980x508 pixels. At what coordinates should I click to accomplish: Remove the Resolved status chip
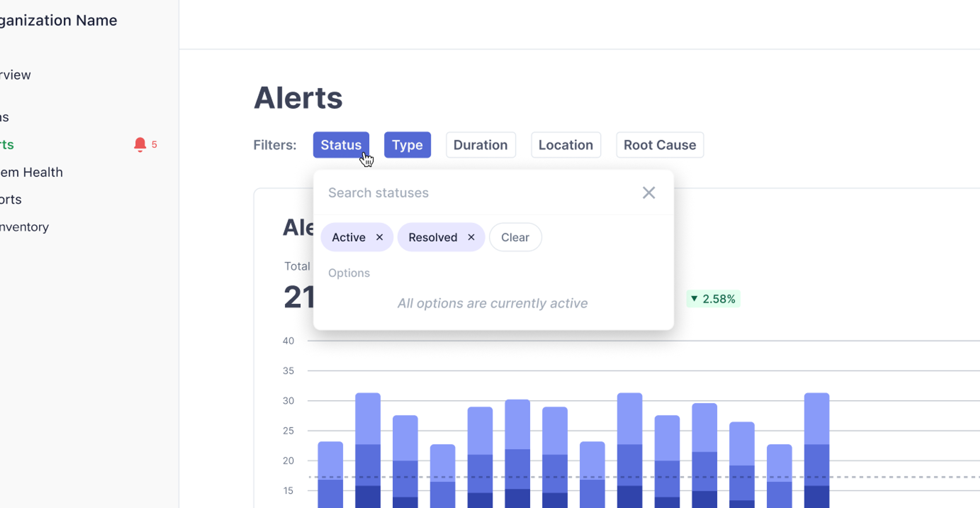[x=471, y=237]
